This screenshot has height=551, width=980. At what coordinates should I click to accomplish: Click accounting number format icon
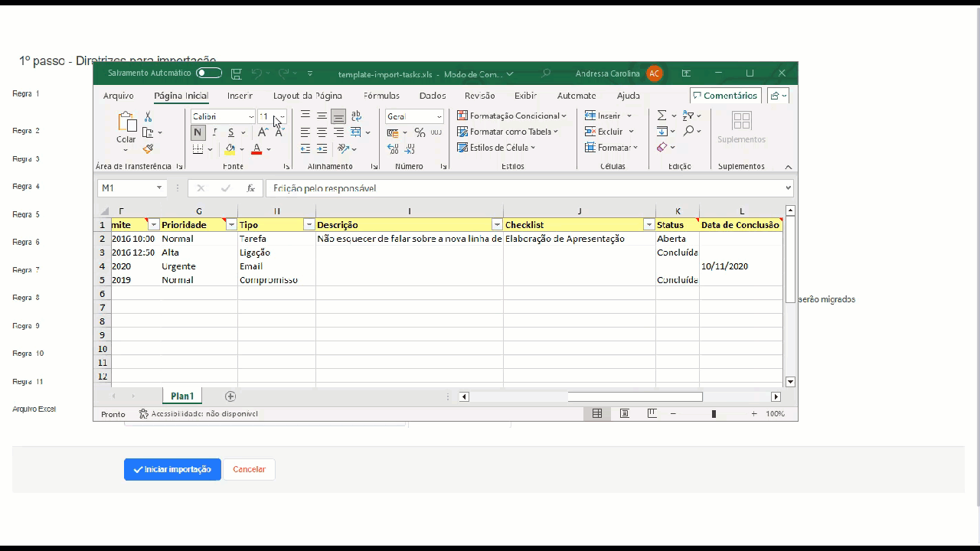[393, 132]
